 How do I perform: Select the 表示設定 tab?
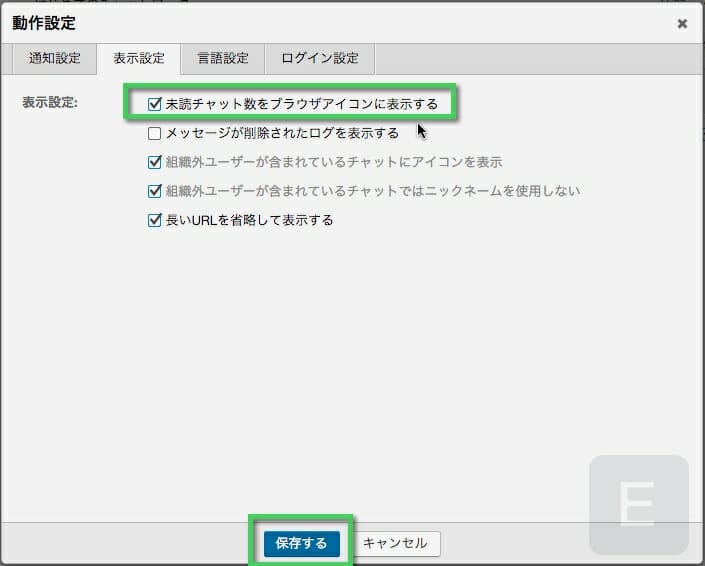138,58
